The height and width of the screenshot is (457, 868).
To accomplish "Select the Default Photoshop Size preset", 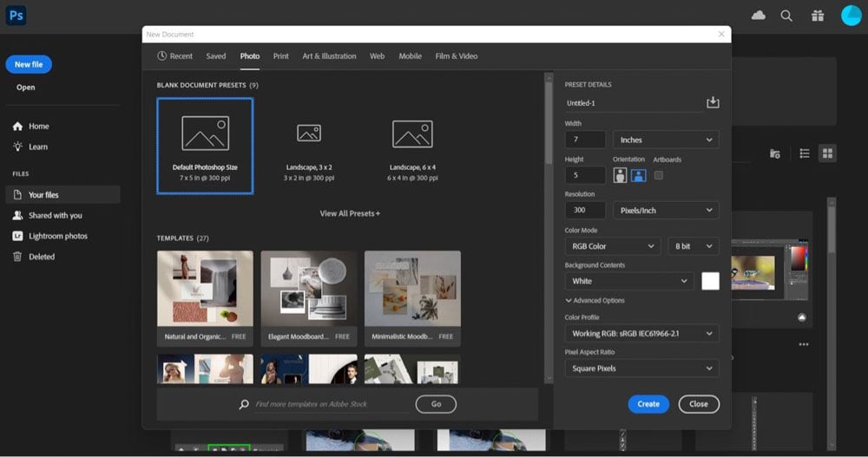I will [205, 146].
